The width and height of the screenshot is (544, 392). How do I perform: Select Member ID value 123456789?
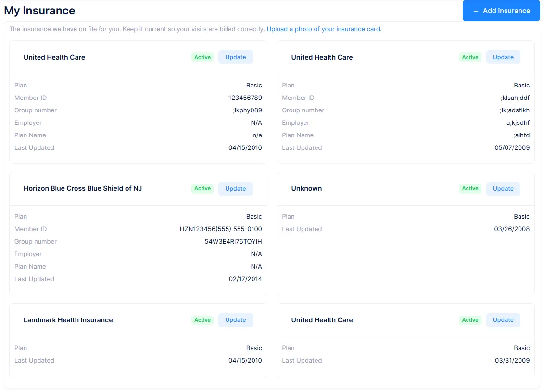(x=245, y=98)
